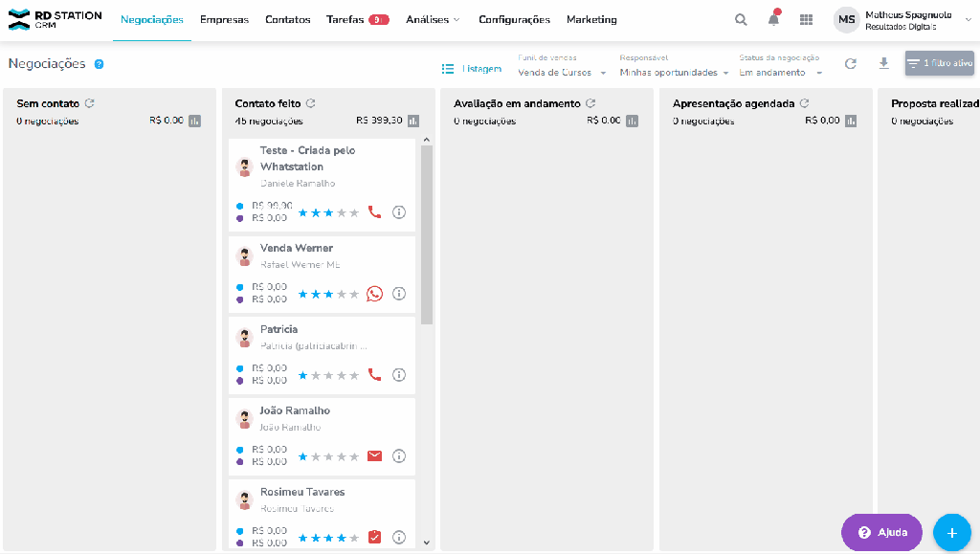Click the Ajuda help button
This screenshot has width=980, height=554.
point(880,532)
